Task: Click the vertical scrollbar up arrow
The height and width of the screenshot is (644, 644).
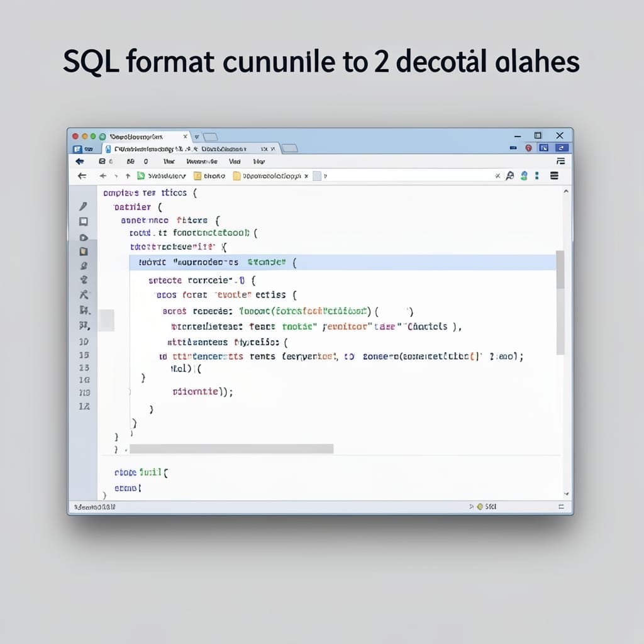Action: point(566,191)
